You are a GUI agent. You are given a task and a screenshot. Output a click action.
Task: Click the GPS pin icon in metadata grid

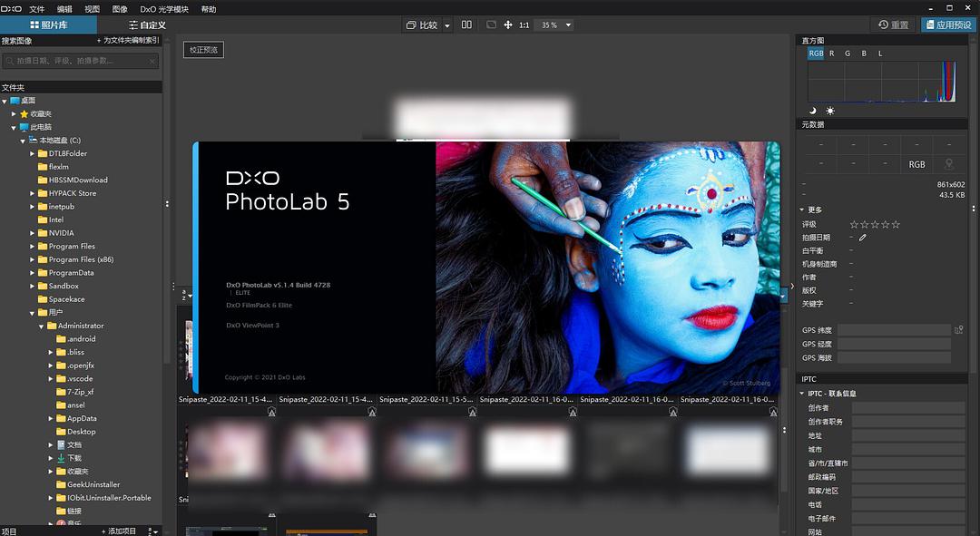[x=949, y=163]
